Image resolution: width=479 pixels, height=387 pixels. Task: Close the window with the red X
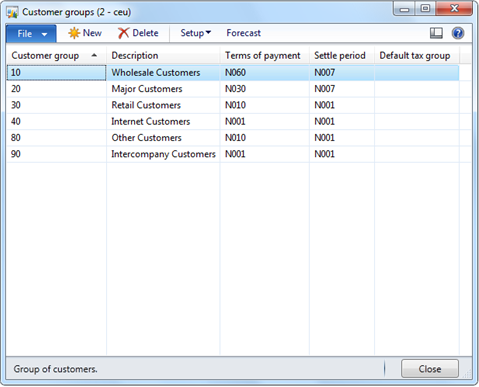(454, 9)
